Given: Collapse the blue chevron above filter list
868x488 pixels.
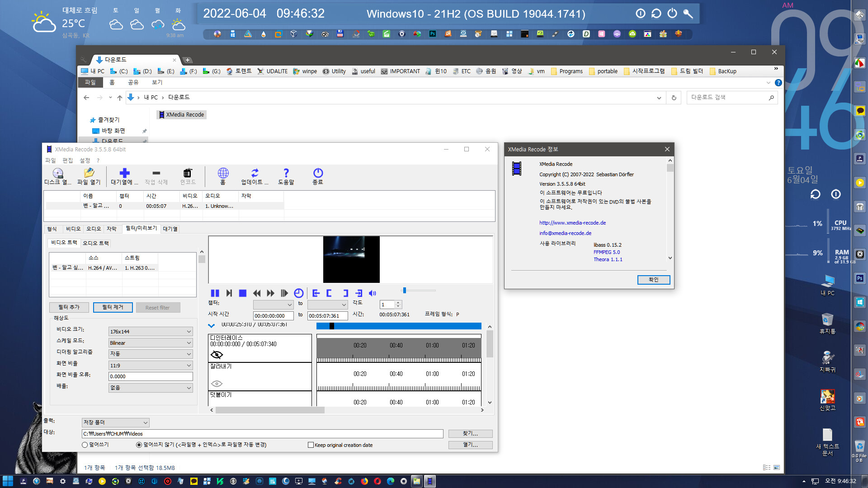Looking at the screenshot, I should (x=211, y=326).
